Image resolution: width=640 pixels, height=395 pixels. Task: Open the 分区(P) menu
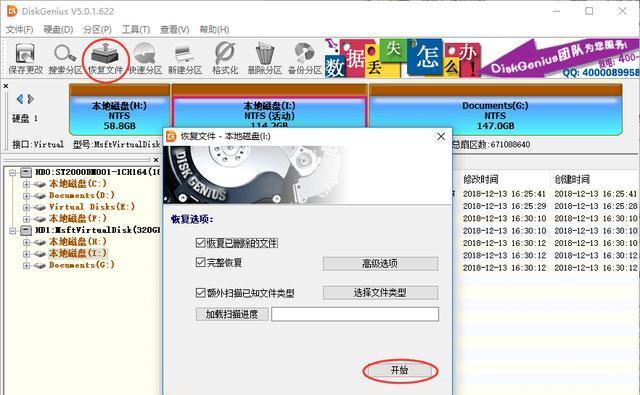tap(97, 29)
